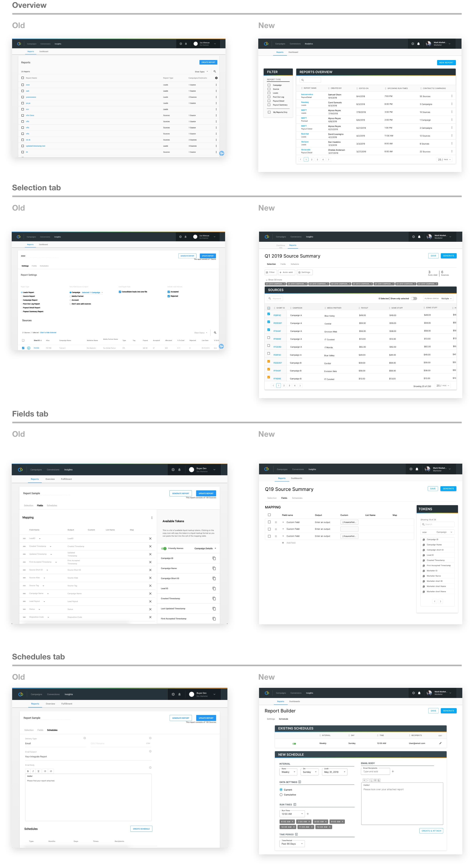
Task: Uncheck the FEBF6C Blue Valley checked row
Action: coord(269,314)
